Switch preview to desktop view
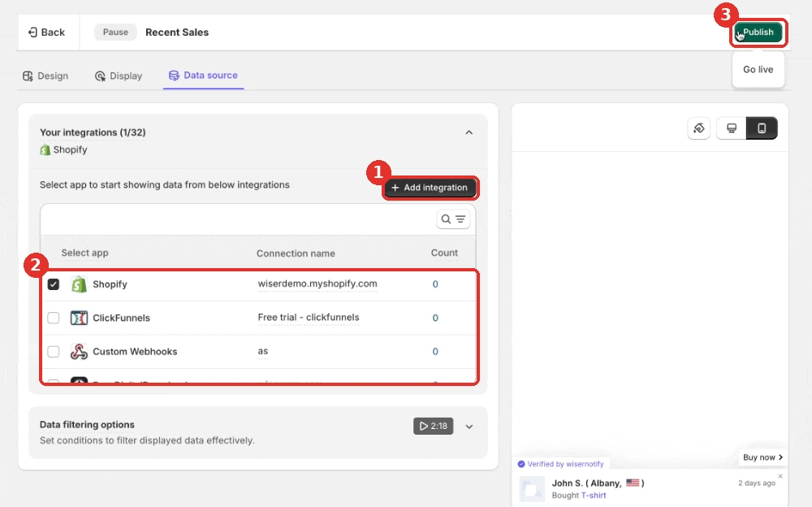Screen dimensions: 812x507 732,128
